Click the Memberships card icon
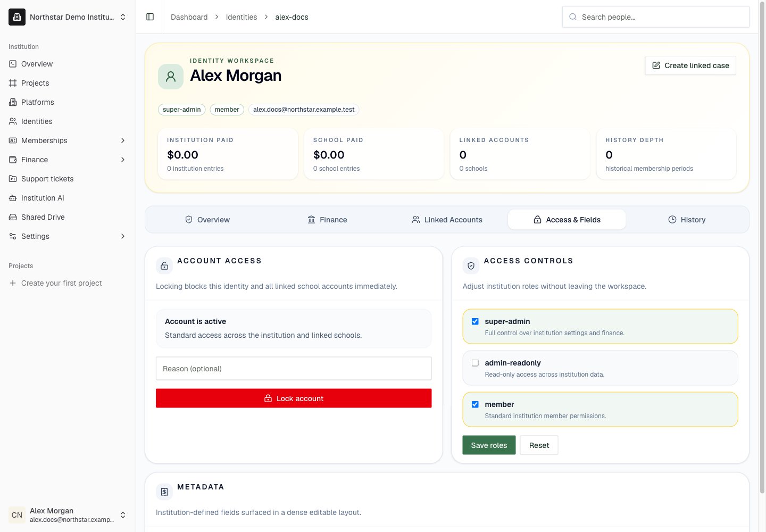 (x=13, y=140)
